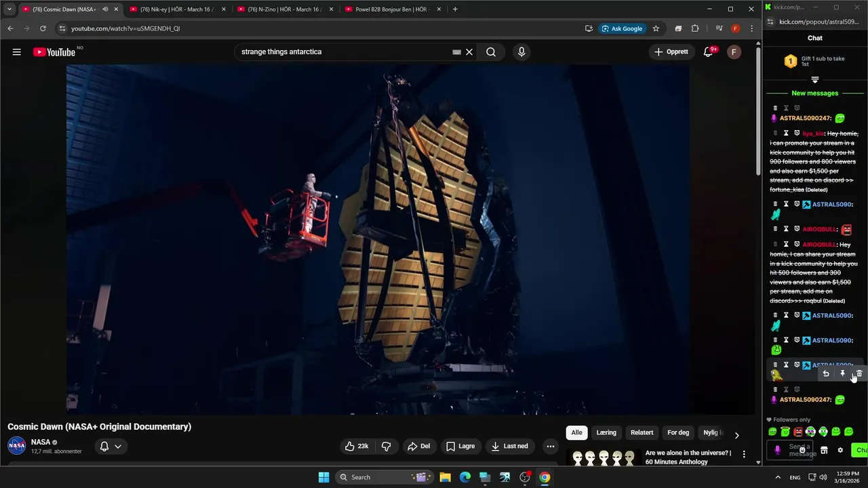This screenshot has width=868, height=488.
Task: Go back in Chrome history
Action: click(10, 28)
